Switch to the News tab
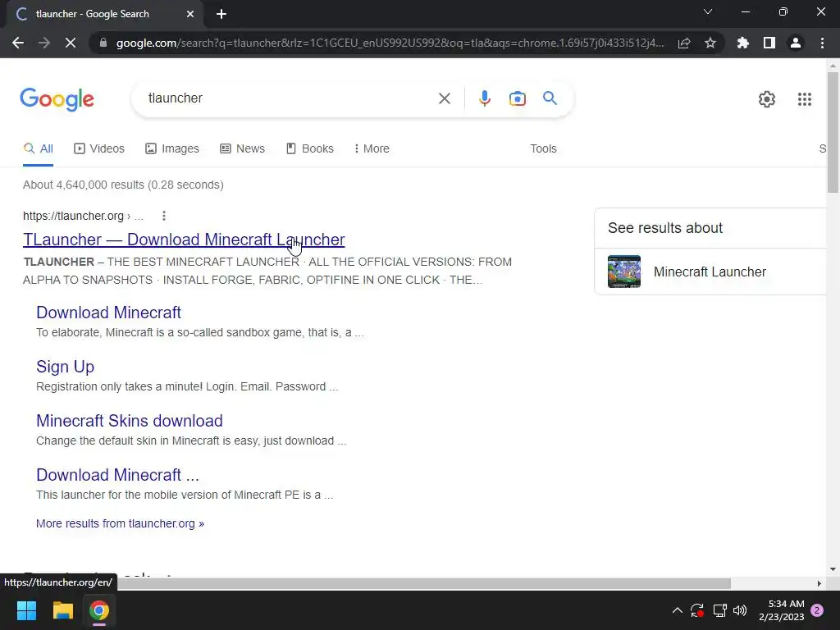This screenshot has height=630, width=840. [242, 149]
